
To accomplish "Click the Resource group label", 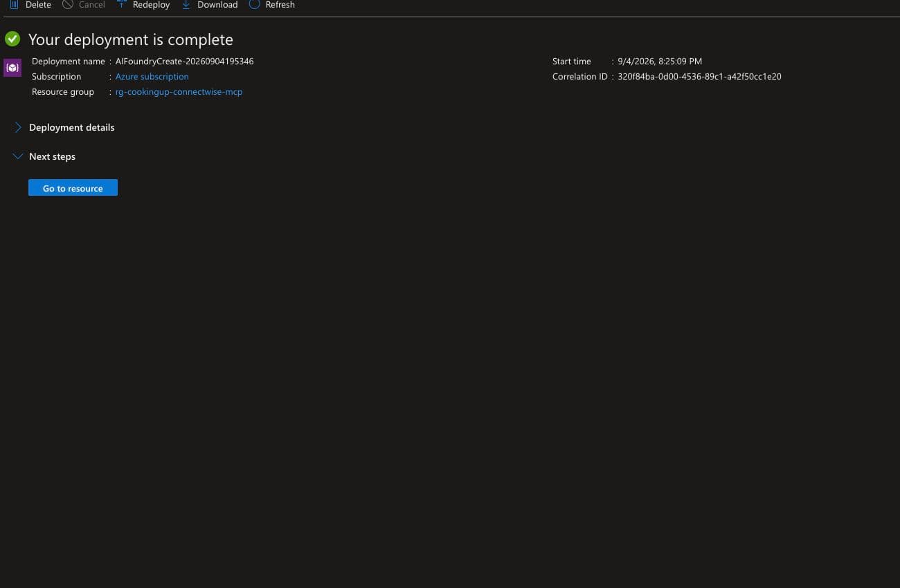I will pos(63,92).
